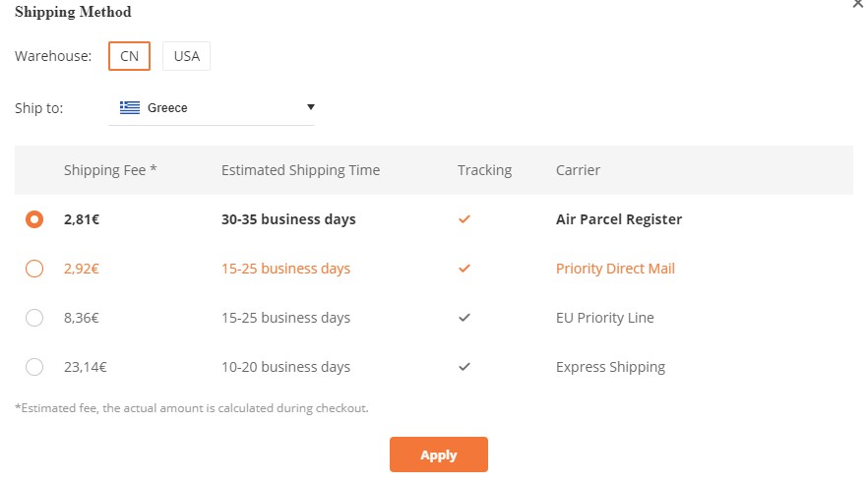Switch warehouse to USA

(x=187, y=56)
